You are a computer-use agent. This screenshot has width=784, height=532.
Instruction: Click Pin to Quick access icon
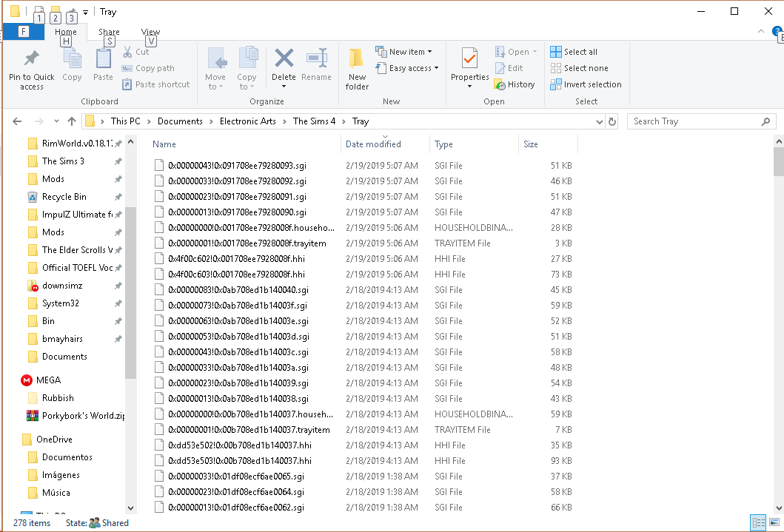(x=32, y=58)
